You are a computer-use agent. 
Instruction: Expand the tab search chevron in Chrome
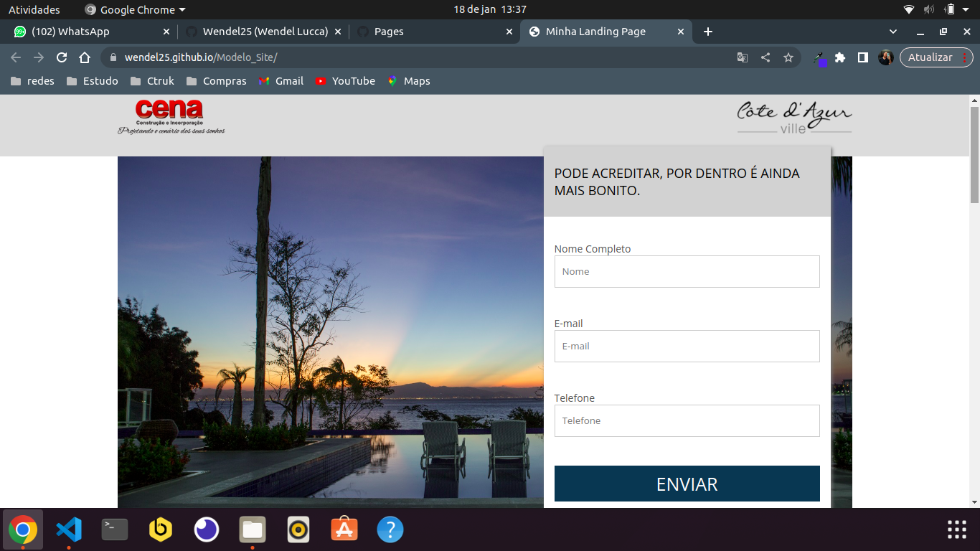(x=892, y=32)
